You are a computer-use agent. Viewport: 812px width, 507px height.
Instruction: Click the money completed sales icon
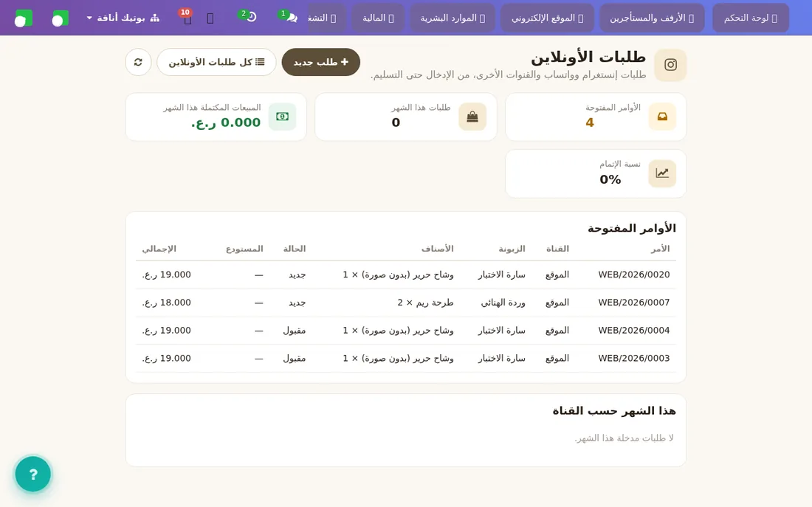pyautogui.click(x=282, y=117)
